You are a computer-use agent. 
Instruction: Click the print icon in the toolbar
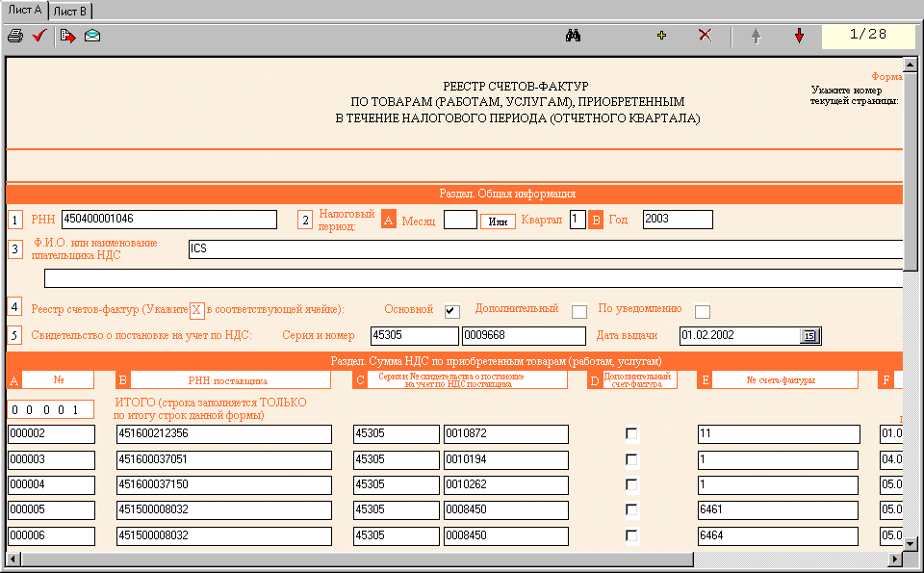pos(15,37)
